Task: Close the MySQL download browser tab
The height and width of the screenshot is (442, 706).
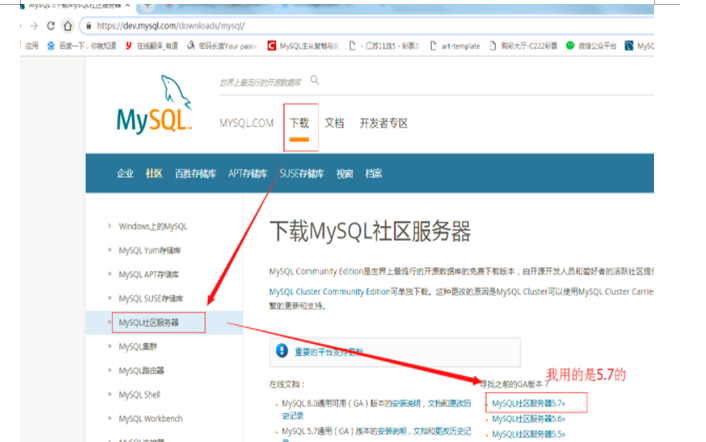Action: [x=128, y=5]
